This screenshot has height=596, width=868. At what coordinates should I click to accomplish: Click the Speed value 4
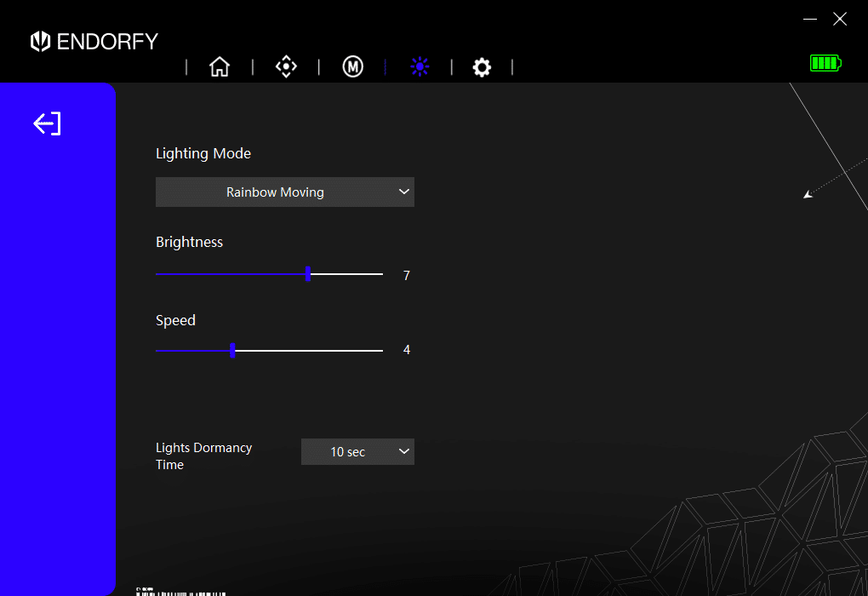[407, 350]
